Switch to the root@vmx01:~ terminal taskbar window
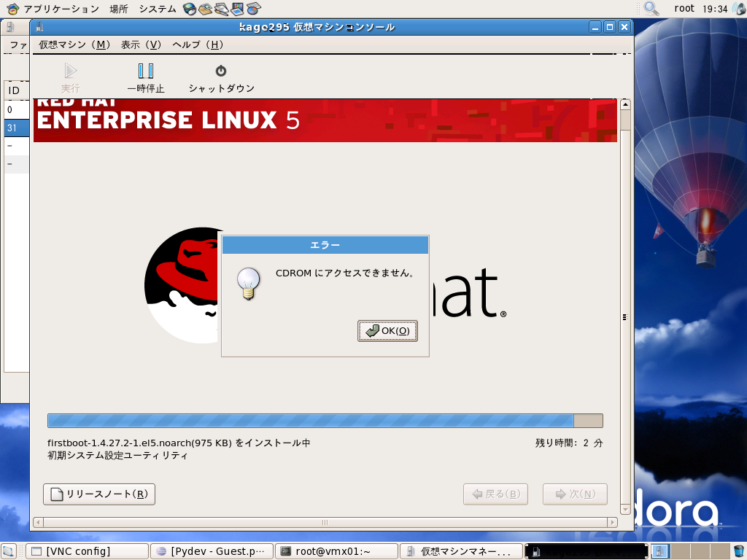Screen dimensions: 747x560 [337, 551]
